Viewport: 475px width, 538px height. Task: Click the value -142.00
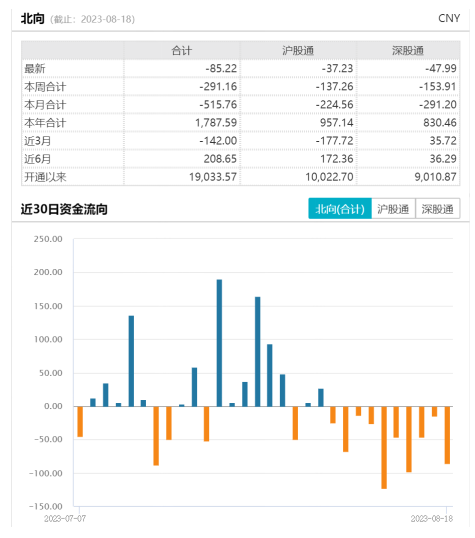tap(218, 141)
